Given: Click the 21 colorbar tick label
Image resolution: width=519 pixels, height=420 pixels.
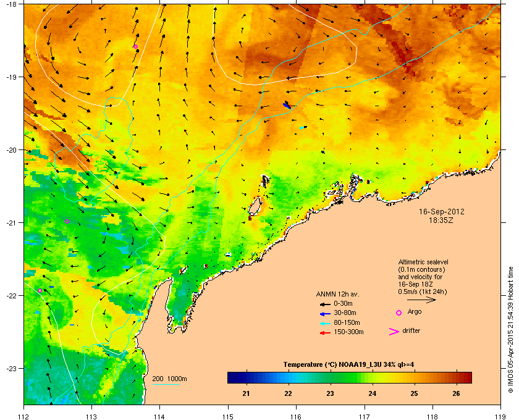Looking at the screenshot, I should tap(246, 393).
